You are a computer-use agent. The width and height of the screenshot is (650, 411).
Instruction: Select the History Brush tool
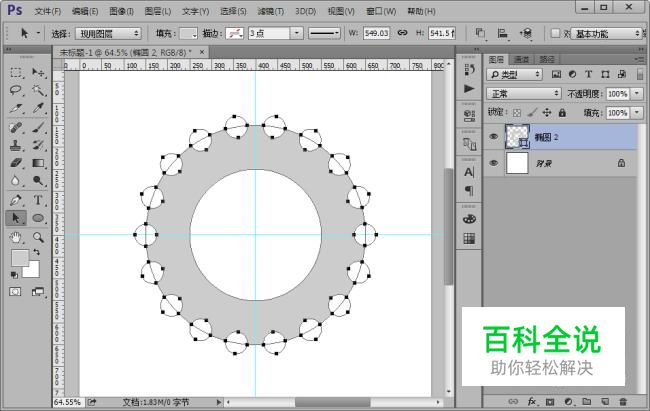click(x=38, y=145)
